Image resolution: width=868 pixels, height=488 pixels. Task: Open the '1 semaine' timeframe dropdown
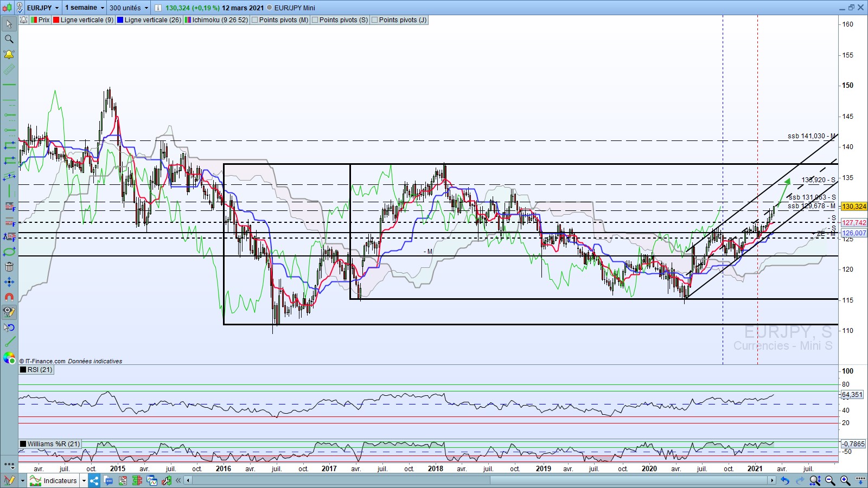pyautogui.click(x=102, y=8)
